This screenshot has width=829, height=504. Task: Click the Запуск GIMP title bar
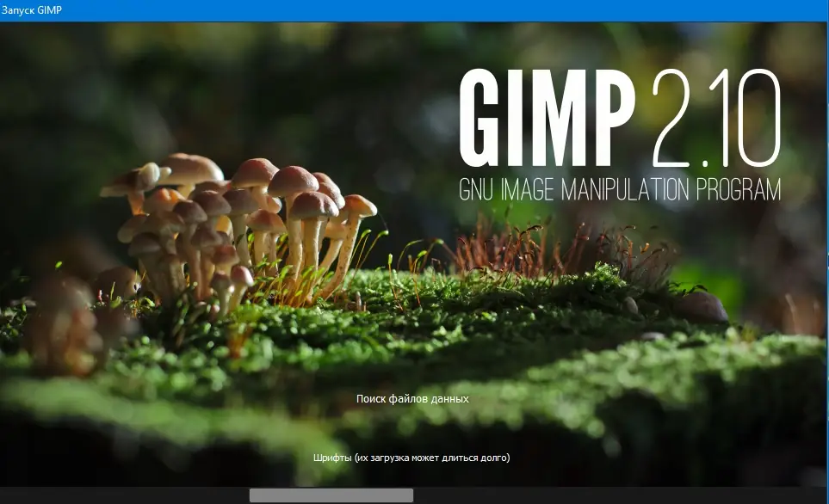coord(413,8)
